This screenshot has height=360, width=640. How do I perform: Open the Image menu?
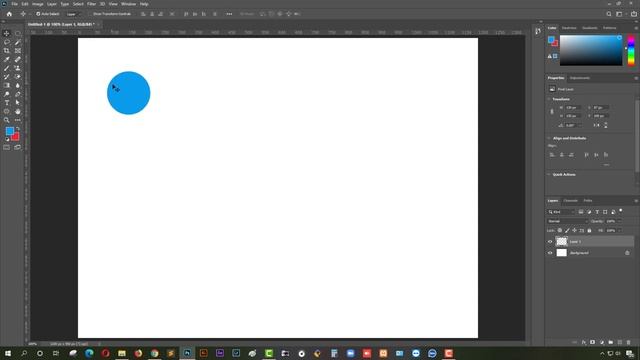click(38, 4)
